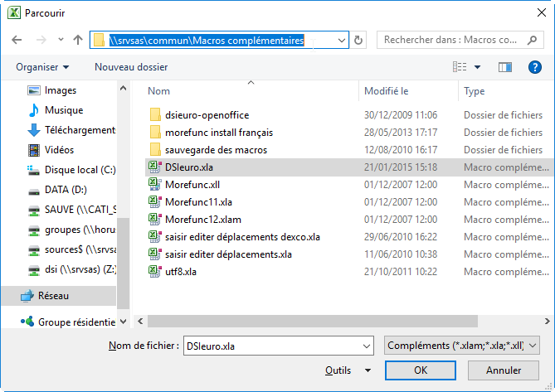Toggle the preview pane icon
The height and width of the screenshot is (392, 555).
pyautogui.click(x=504, y=67)
